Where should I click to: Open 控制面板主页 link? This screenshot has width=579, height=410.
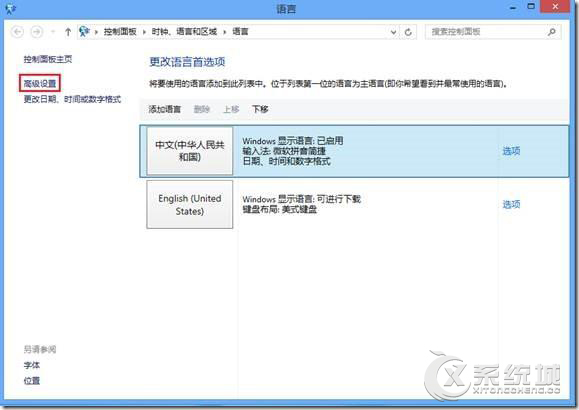(48, 59)
